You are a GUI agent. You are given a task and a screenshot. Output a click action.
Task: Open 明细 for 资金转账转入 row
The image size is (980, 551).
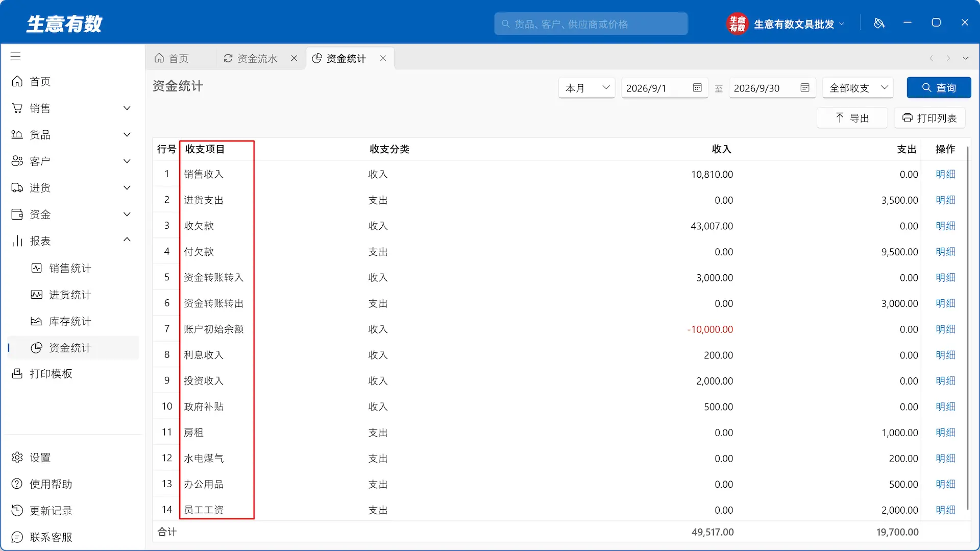click(x=945, y=277)
